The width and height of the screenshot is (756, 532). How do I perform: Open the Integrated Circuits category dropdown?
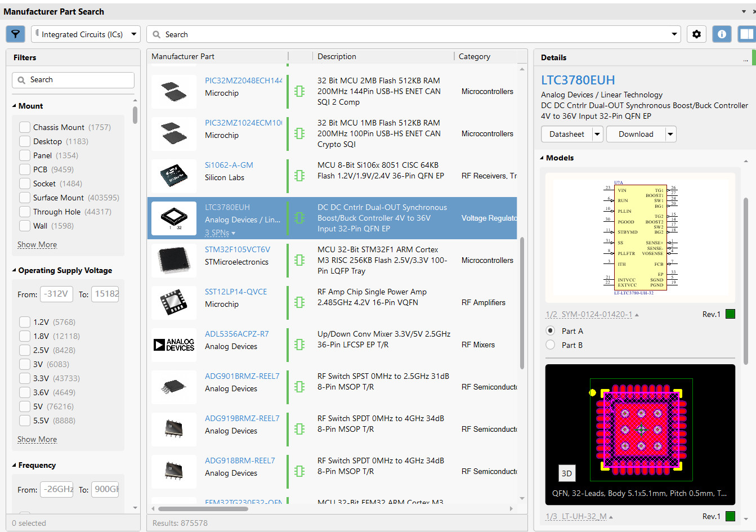(x=86, y=34)
